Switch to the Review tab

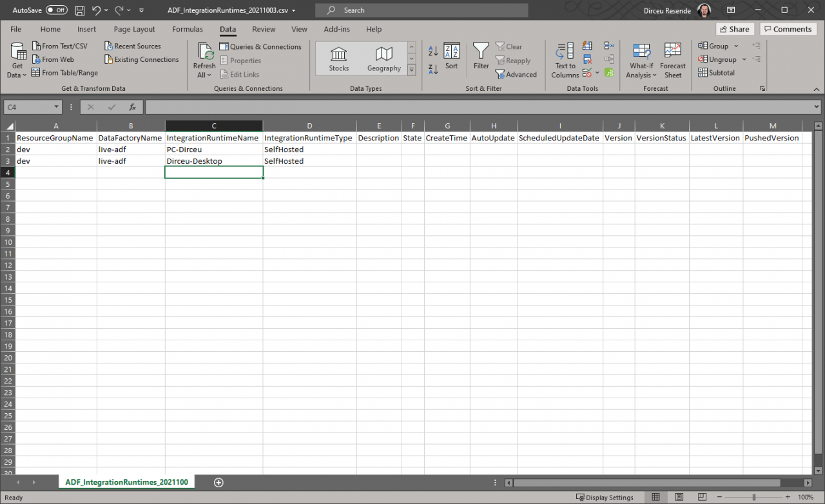(264, 29)
